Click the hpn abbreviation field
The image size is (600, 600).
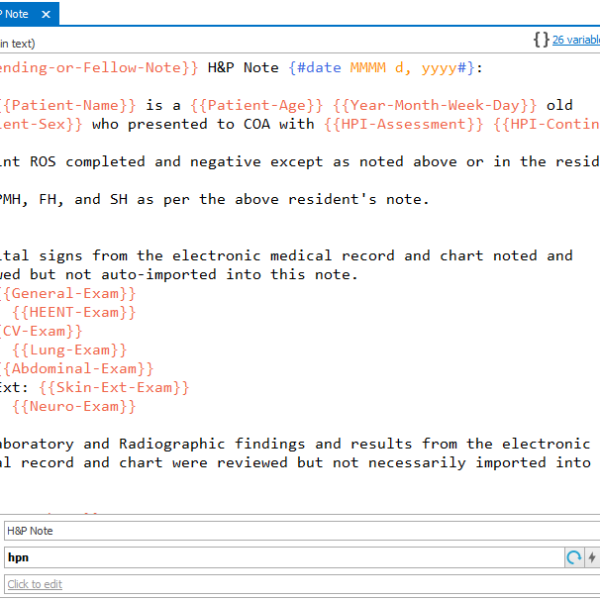[280, 557]
